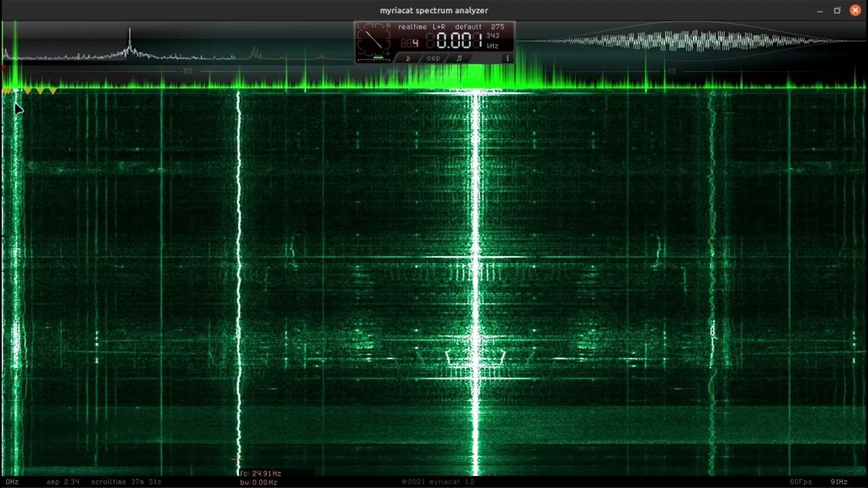
Task: Open the music note tab
Action: pyautogui.click(x=459, y=58)
